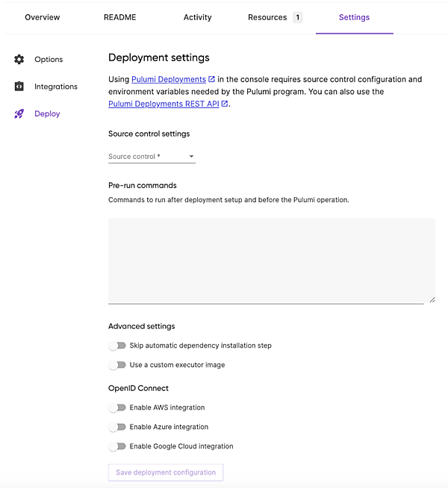Switch to the Overview tab
448x488 pixels.
[43, 17]
